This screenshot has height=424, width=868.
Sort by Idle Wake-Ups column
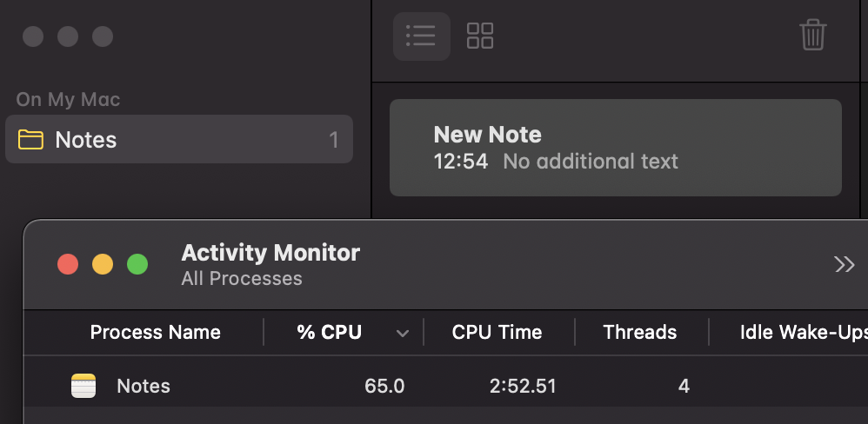click(x=802, y=333)
